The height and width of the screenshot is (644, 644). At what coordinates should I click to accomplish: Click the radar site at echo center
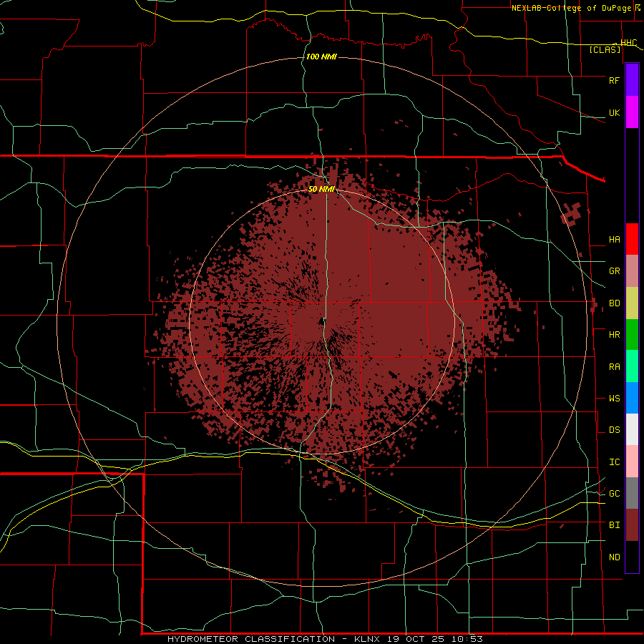(x=321, y=321)
